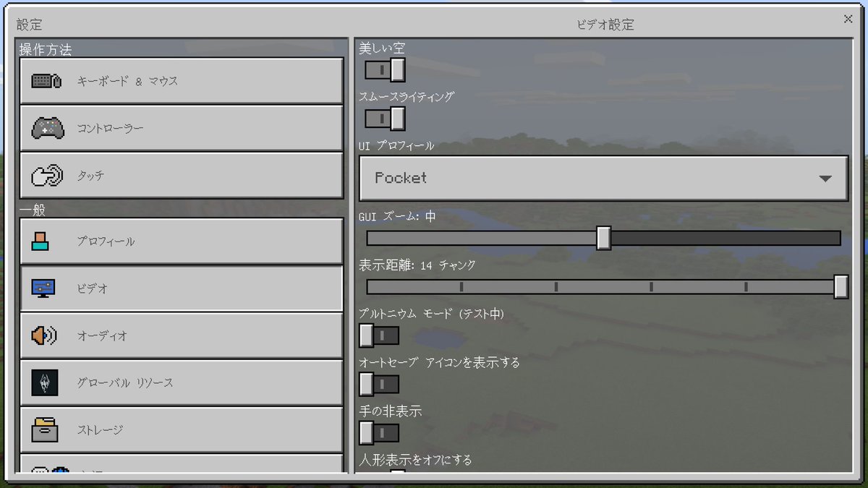Click the 表示距離 slider handle
Screen dimensions: 868x488
841,286
